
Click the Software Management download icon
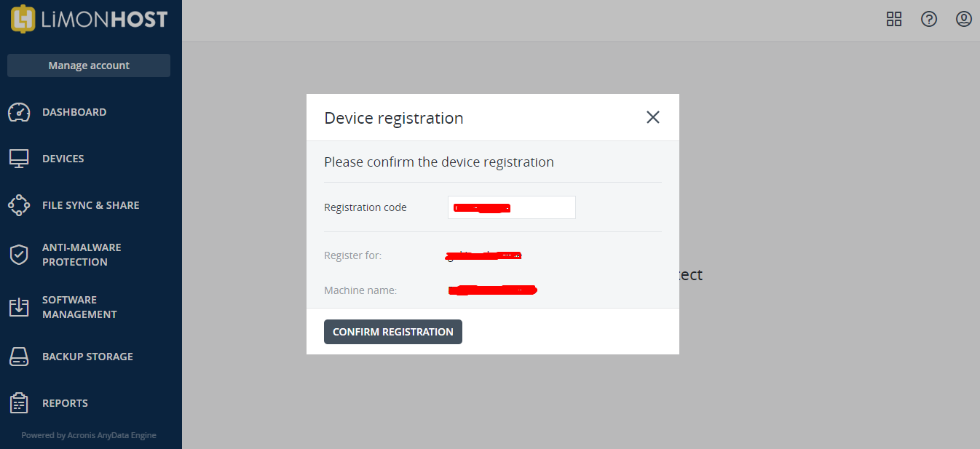pyautogui.click(x=19, y=307)
